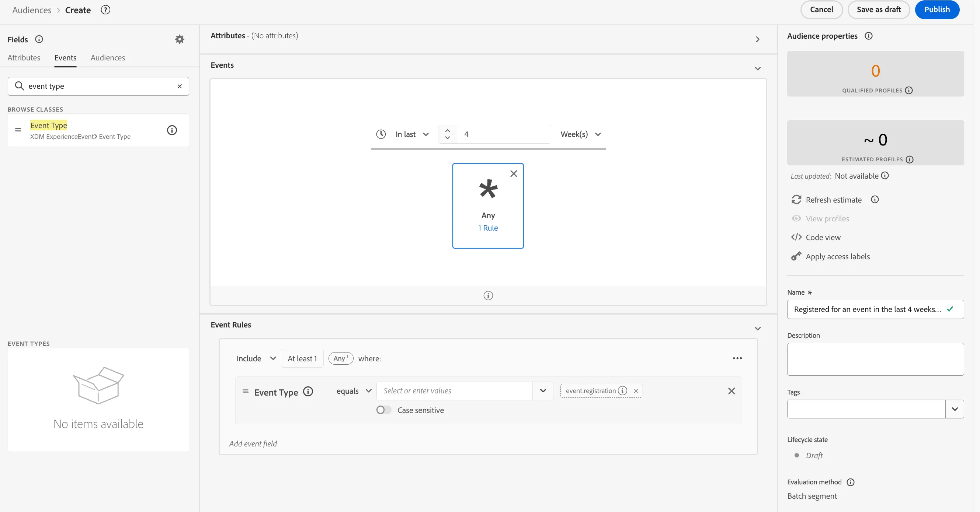Show info for Estimated Profiles
Viewport: 980px width, 512px height.
tap(909, 159)
